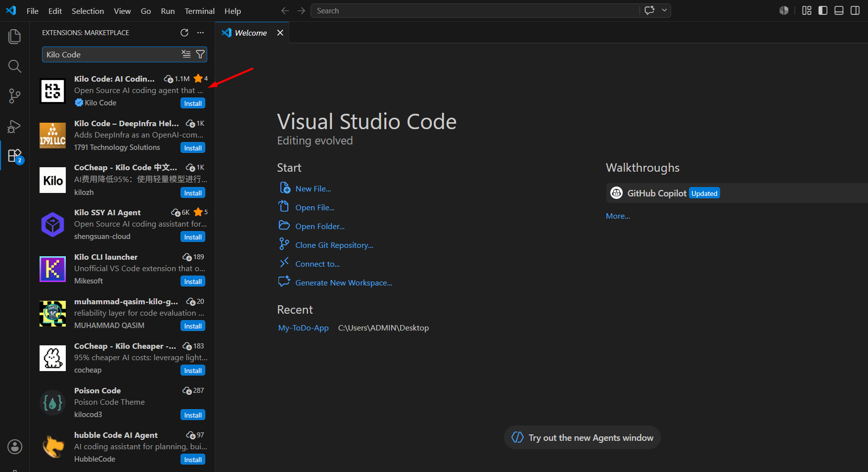Open the Poison Code droplet icon
The width and height of the screenshot is (868, 472).
pos(52,403)
